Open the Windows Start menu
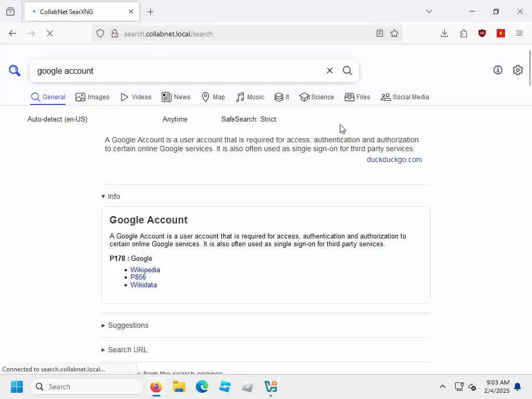Viewport: 532px width, 399px height. coord(17,387)
